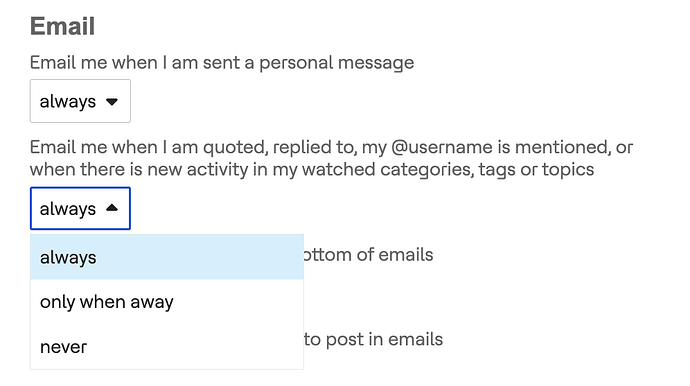The height and width of the screenshot is (386, 690).
Task: Click the "@username" text in the description
Action: pyautogui.click(x=441, y=147)
